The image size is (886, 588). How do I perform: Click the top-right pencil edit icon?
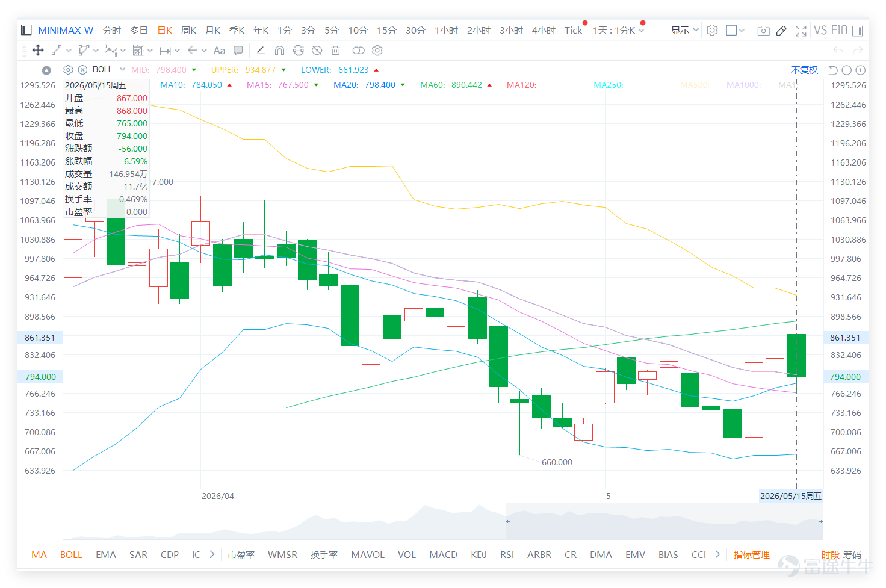tap(781, 31)
